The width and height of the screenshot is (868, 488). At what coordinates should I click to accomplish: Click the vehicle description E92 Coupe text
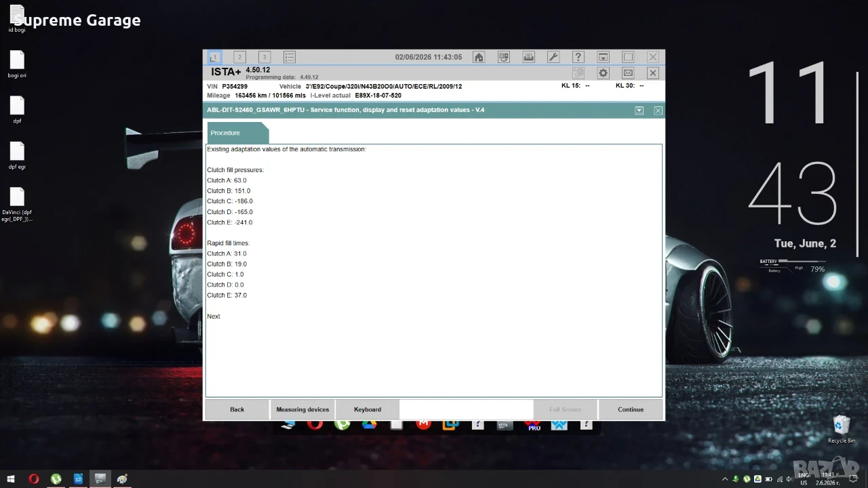(384, 87)
